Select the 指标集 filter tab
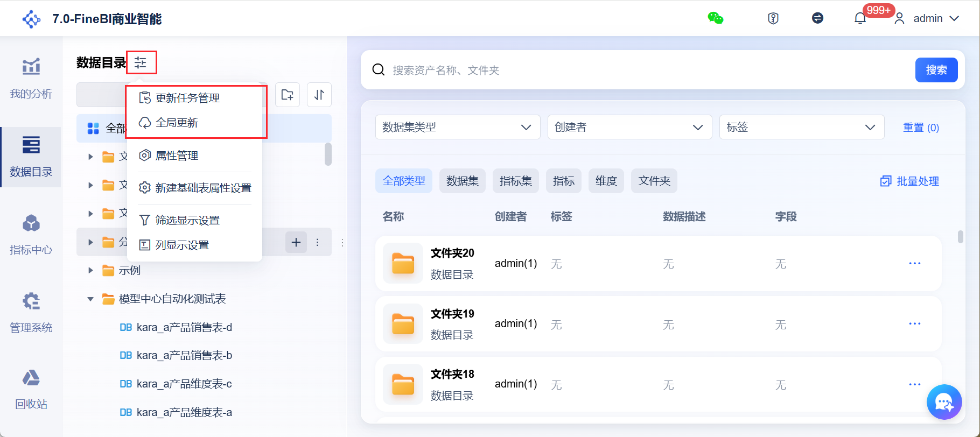This screenshot has width=980, height=437. pyautogui.click(x=516, y=181)
